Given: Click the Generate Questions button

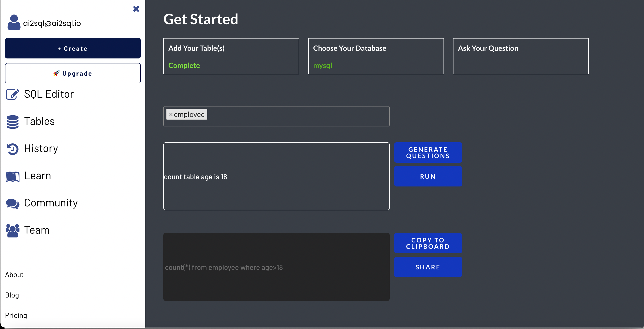Looking at the screenshot, I should pyautogui.click(x=428, y=152).
